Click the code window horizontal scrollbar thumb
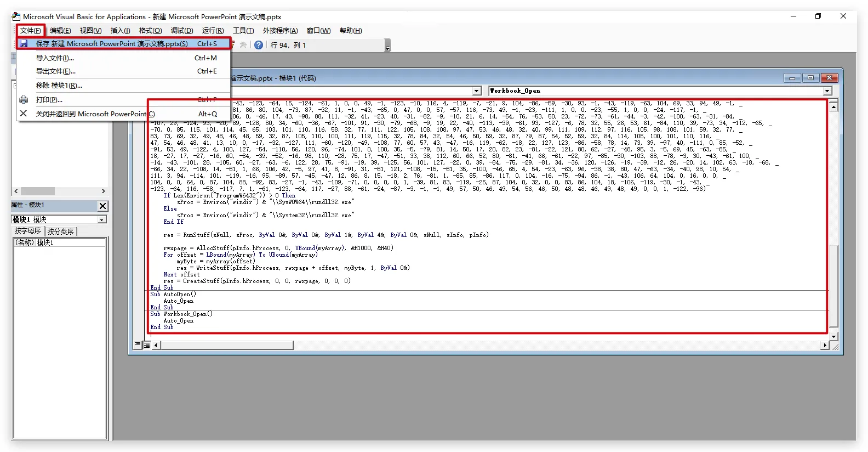 click(x=227, y=345)
